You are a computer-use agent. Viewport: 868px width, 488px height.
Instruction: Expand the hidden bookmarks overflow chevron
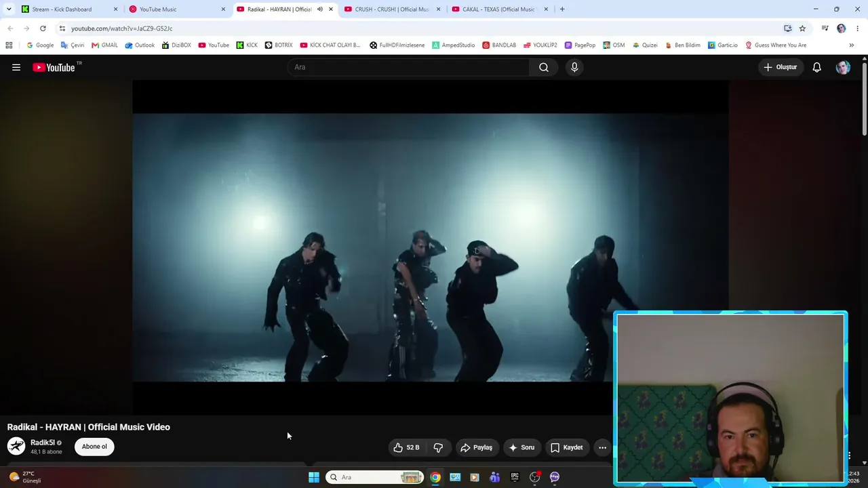pyautogui.click(x=851, y=45)
